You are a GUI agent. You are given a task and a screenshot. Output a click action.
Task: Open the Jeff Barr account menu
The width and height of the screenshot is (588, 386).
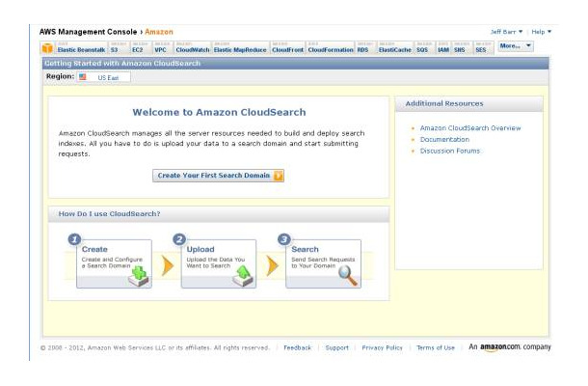[x=506, y=32]
